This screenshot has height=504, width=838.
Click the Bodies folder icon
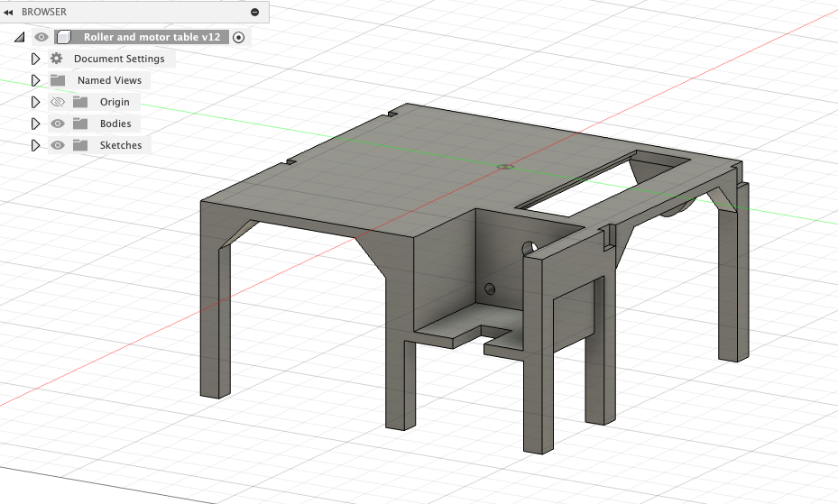pyautogui.click(x=80, y=124)
